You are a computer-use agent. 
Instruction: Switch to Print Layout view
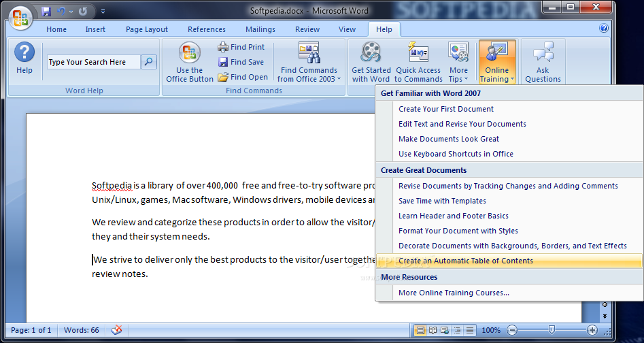tap(420, 330)
